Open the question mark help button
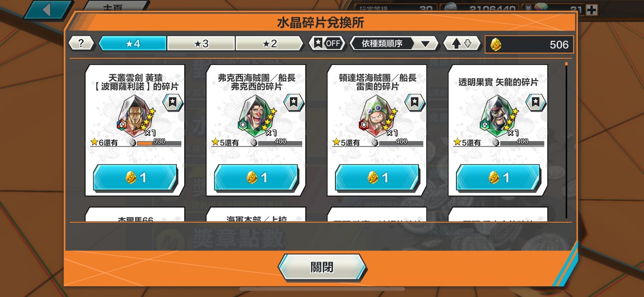This screenshot has height=297, width=644. coord(81,44)
